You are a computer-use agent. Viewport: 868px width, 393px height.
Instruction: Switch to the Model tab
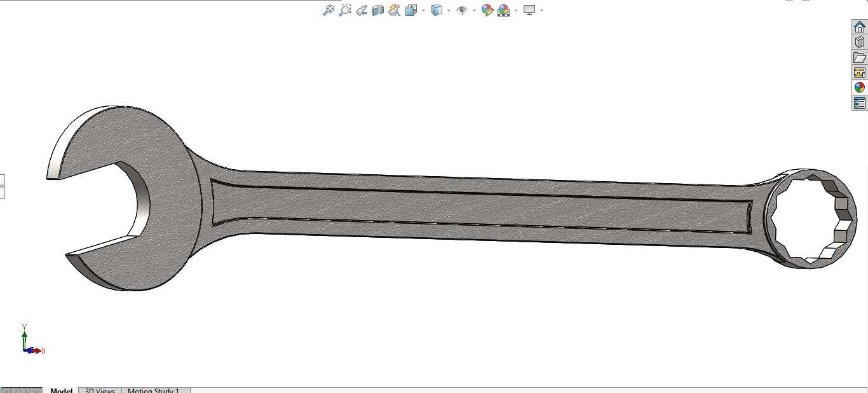62,390
